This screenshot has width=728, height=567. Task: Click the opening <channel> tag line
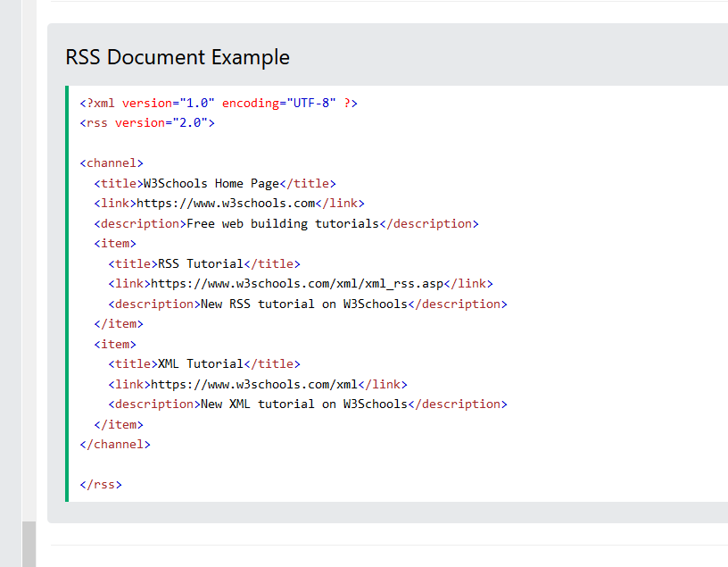point(112,163)
